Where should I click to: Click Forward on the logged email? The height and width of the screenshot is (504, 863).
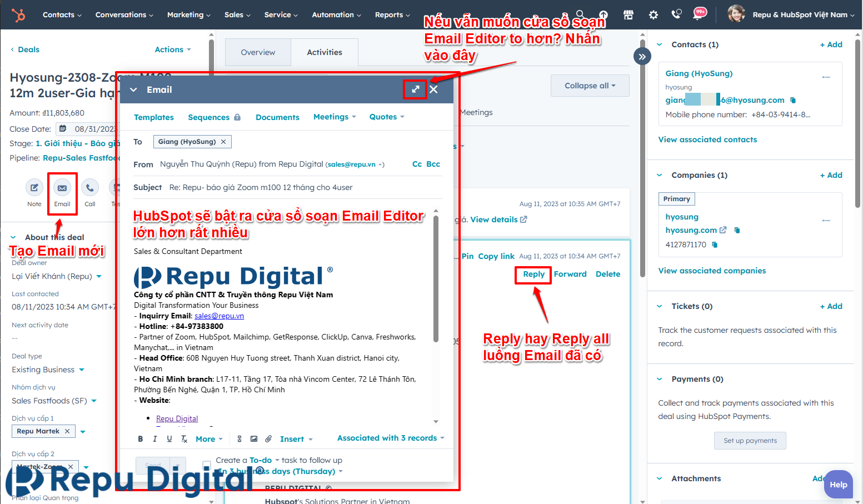coord(570,274)
